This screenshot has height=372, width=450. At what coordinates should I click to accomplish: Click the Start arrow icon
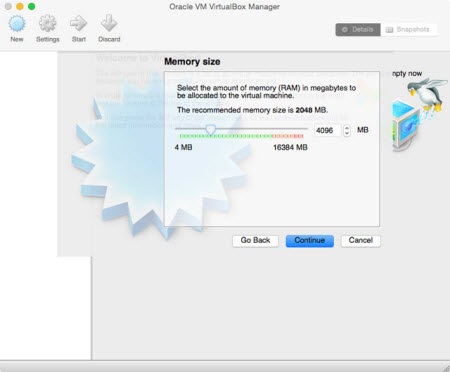79,23
